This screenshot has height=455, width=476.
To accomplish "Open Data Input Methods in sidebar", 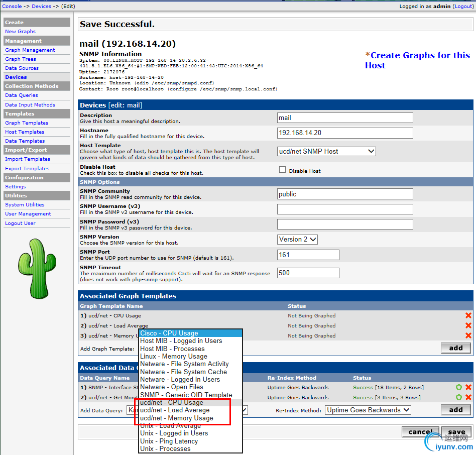I will tap(30, 104).
